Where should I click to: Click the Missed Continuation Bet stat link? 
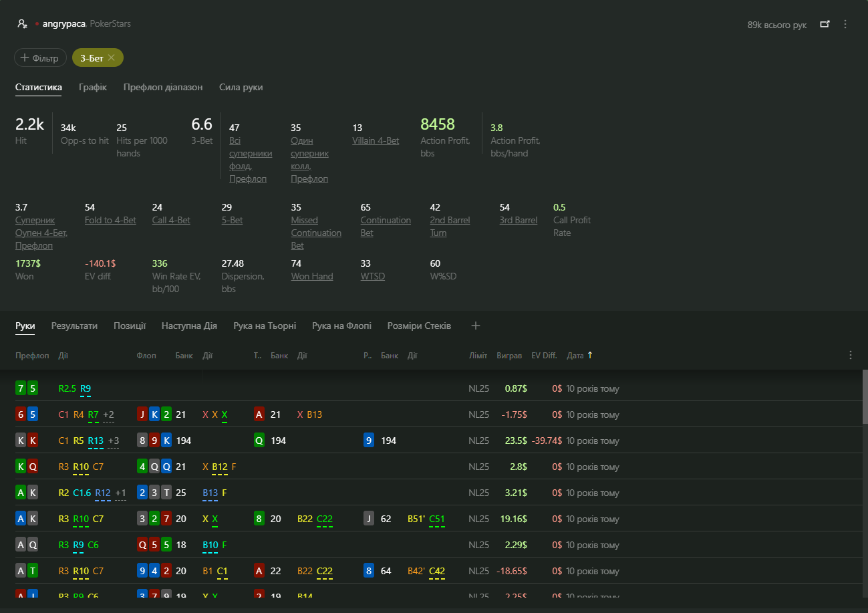click(316, 233)
